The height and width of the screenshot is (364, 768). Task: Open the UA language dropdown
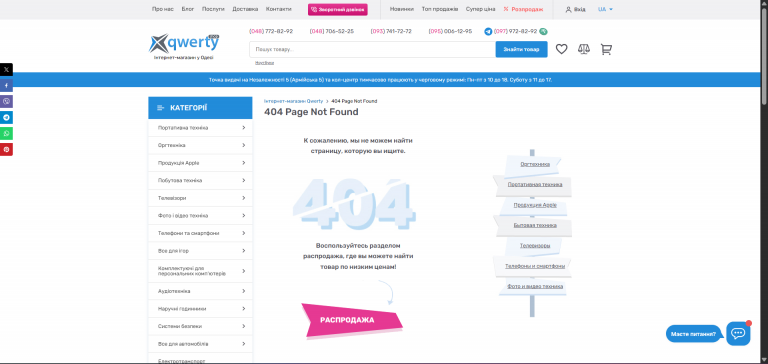(x=605, y=9)
